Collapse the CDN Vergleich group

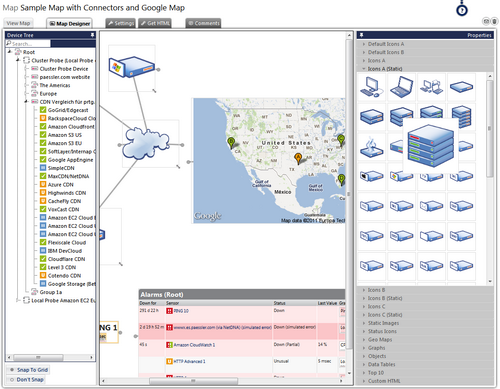pos(26,101)
